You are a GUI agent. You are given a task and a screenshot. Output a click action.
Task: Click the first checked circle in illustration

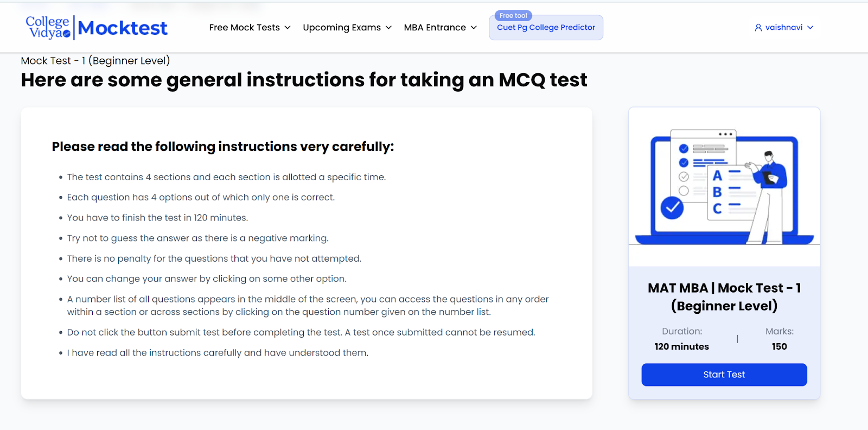(x=684, y=149)
